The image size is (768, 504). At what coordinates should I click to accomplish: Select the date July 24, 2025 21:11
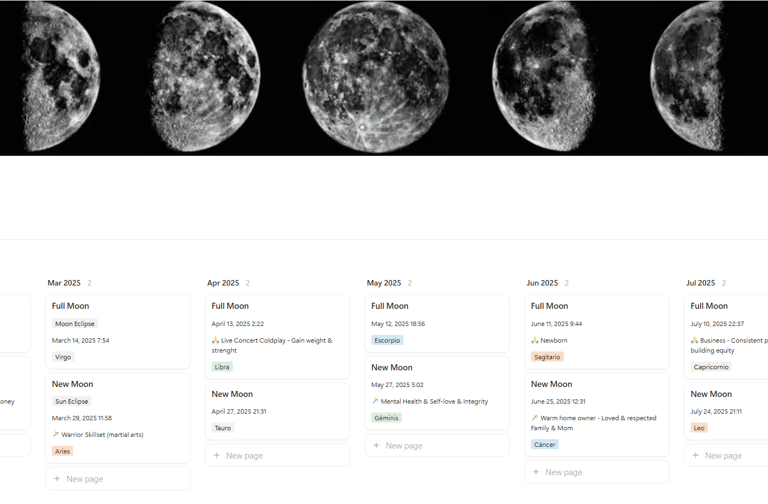pyautogui.click(x=716, y=411)
